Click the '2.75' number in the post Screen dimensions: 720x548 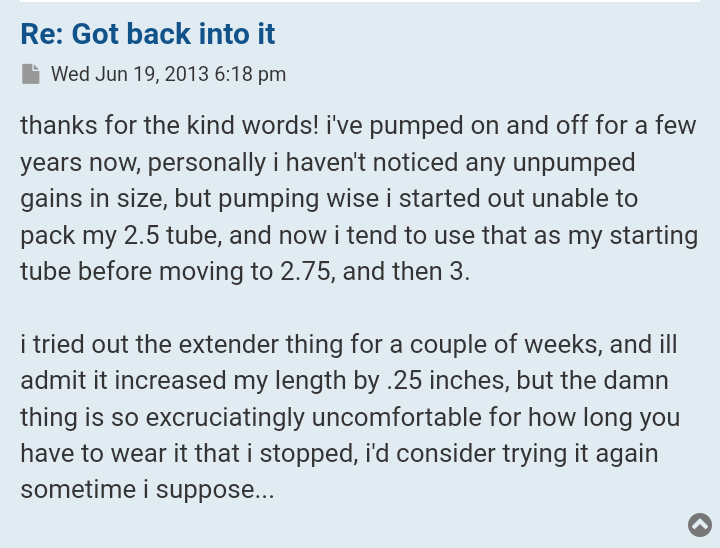click(304, 271)
